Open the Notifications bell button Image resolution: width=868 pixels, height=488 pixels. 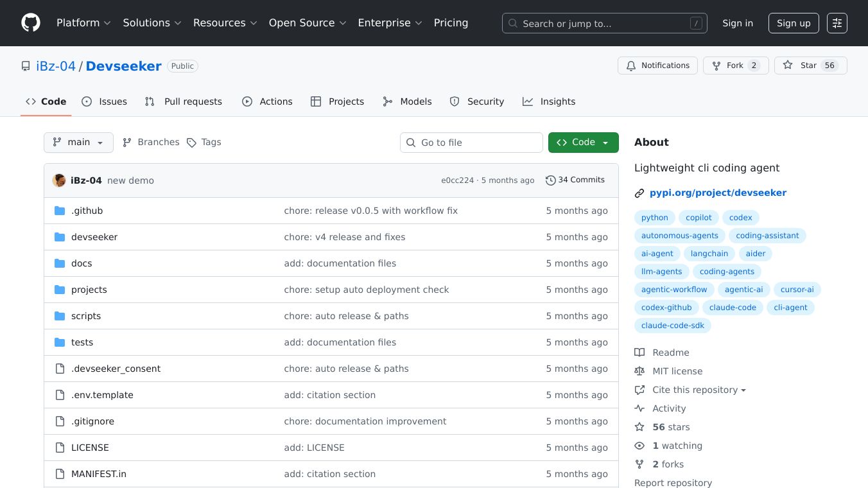click(x=657, y=65)
